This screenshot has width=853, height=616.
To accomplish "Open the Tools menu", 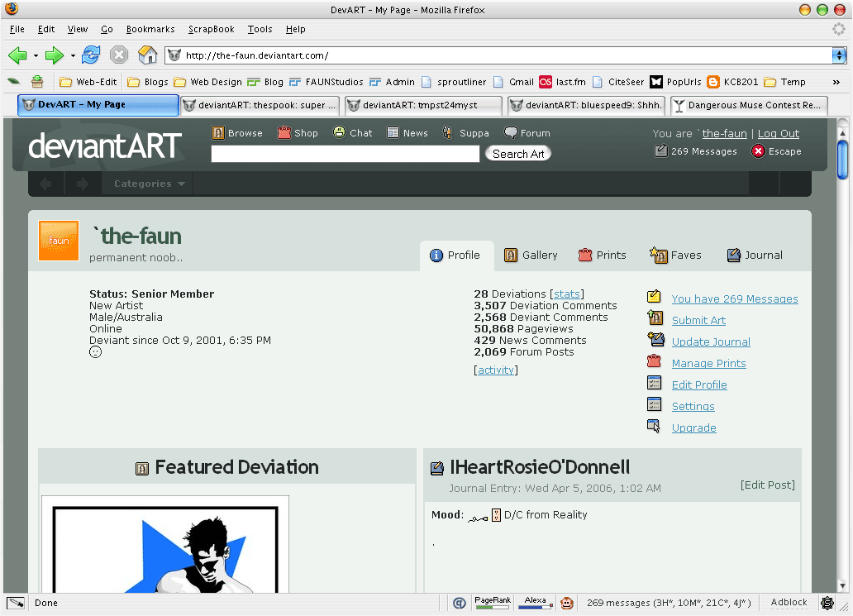I will (260, 29).
